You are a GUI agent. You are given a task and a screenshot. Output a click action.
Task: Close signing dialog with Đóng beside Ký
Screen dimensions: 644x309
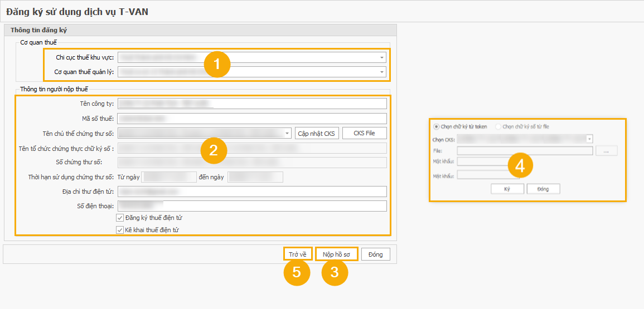point(544,189)
